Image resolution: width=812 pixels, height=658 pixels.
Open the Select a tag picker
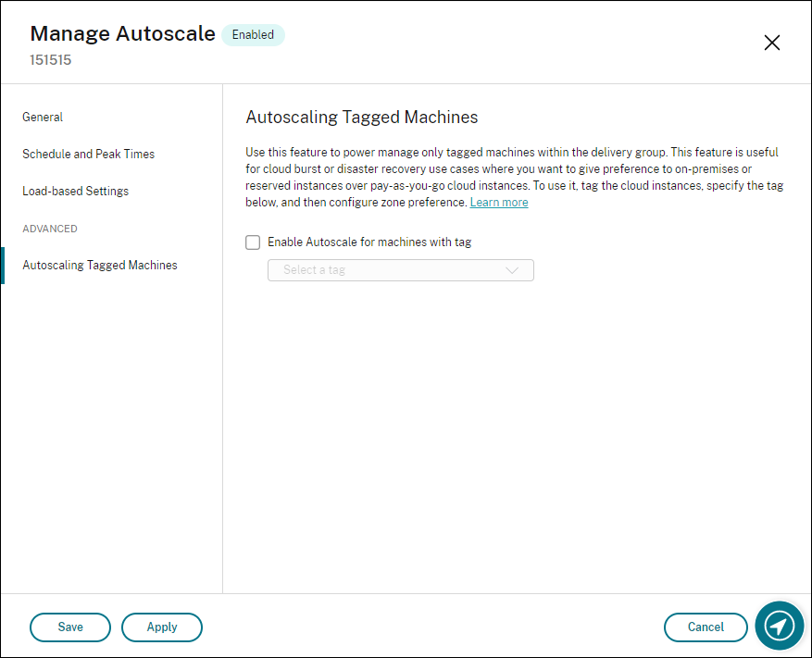point(400,270)
